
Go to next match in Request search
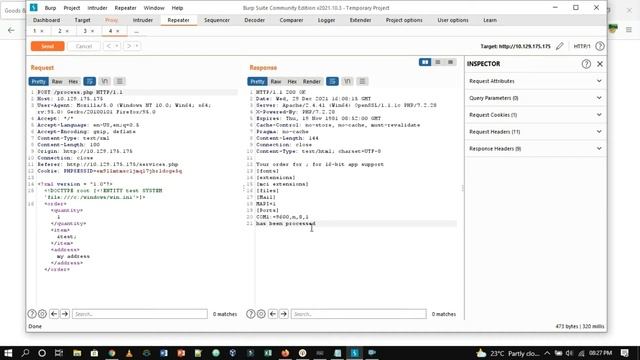[x=65, y=314]
